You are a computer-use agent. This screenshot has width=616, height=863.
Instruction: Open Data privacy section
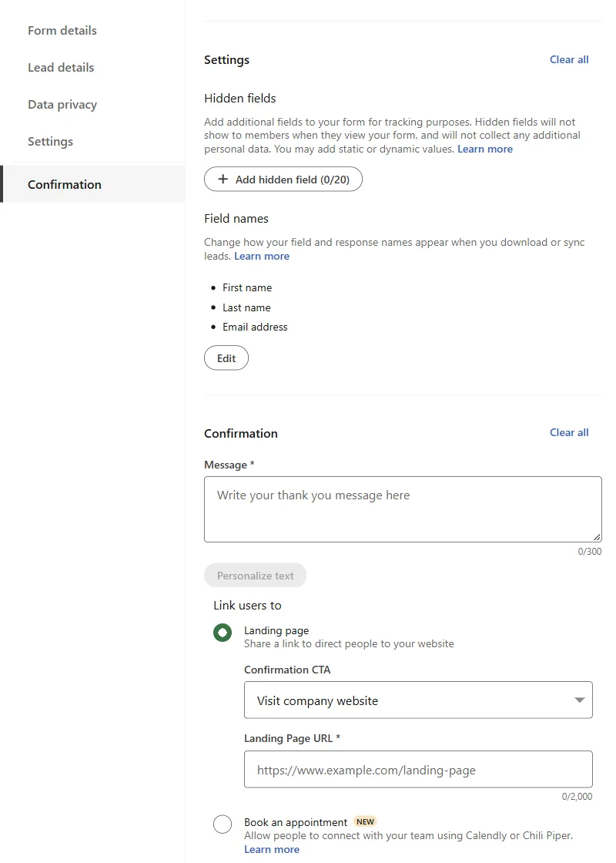point(62,104)
